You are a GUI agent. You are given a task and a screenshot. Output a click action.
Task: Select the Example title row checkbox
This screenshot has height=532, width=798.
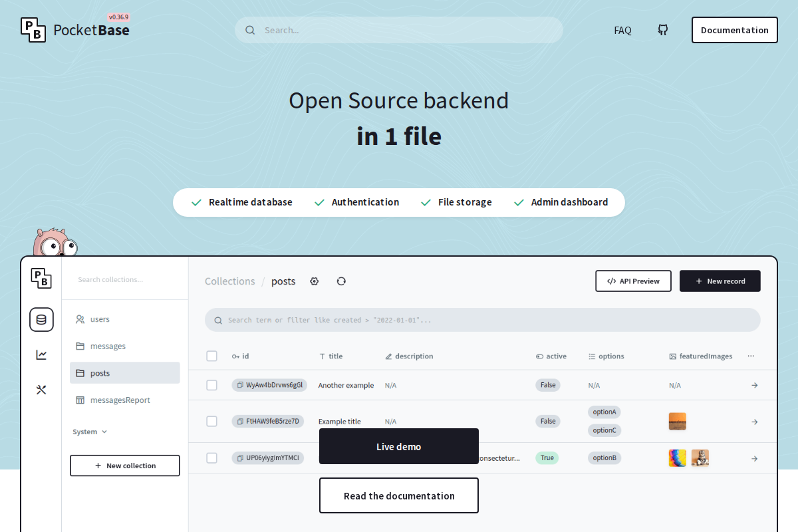tap(211, 421)
